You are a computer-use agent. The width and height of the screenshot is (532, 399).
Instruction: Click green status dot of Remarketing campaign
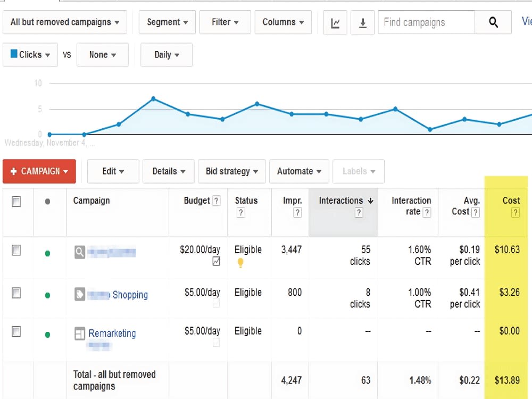click(47, 335)
